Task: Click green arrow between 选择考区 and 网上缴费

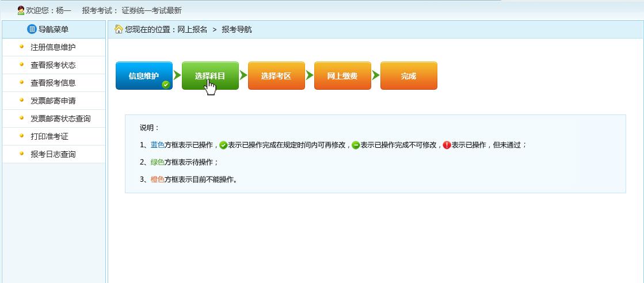Action: [x=310, y=75]
